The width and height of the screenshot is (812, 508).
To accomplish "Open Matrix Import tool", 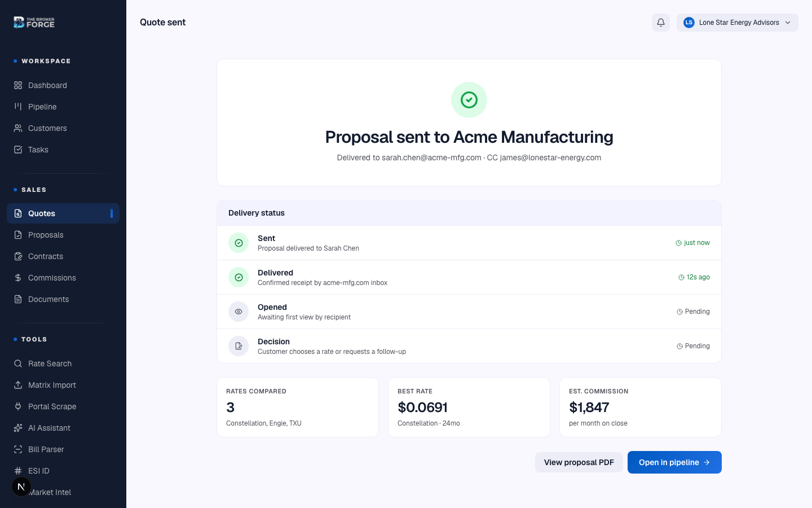I will click(x=63, y=385).
